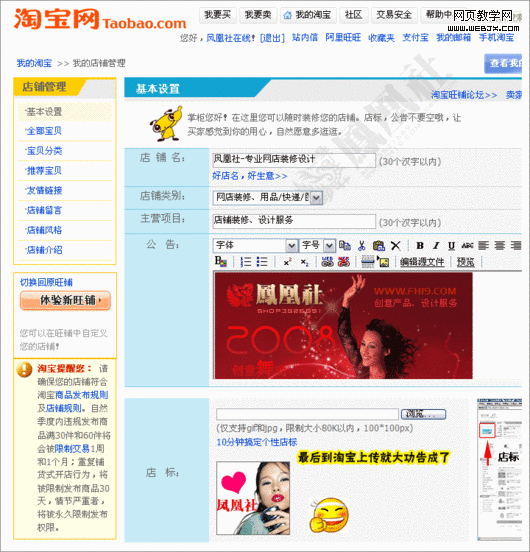Screen dimensions: 530x552
Task: Insert a horizontal rule
Action: click(x=368, y=262)
